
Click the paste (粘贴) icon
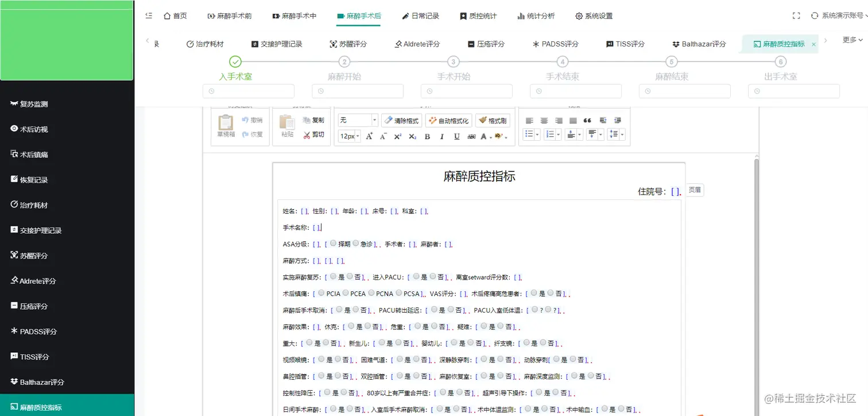(287, 126)
